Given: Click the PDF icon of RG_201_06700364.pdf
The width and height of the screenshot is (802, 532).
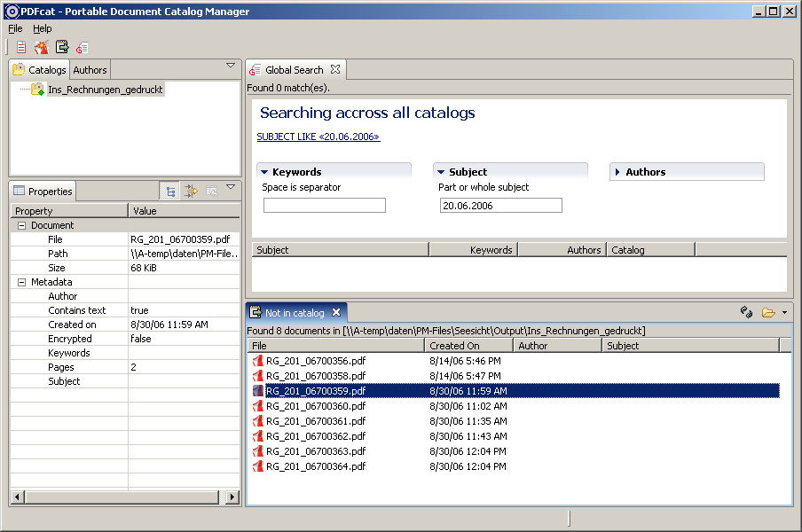Looking at the screenshot, I should click(258, 466).
